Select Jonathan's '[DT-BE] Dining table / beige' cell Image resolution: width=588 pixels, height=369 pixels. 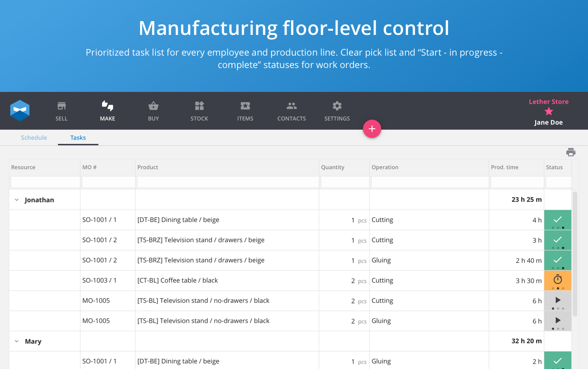click(x=227, y=220)
